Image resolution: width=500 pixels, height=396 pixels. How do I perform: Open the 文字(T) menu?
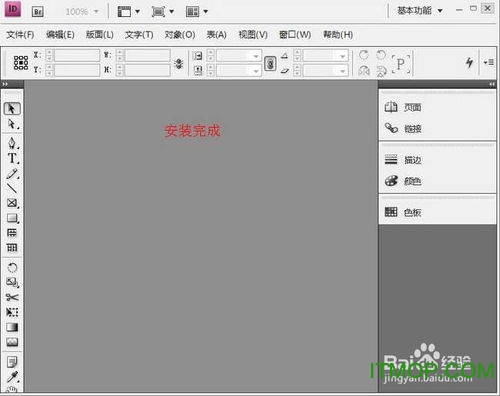pos(139,35)
